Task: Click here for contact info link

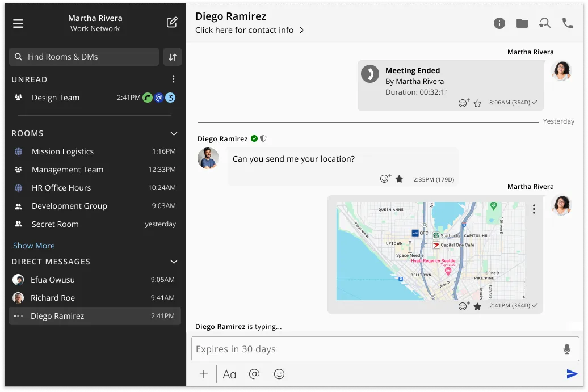Action: click(249, 30)
